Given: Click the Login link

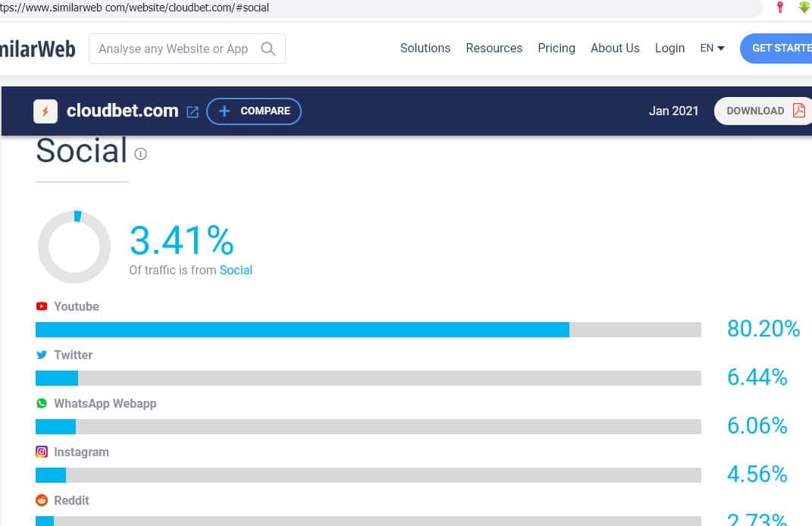Looking at the screenshot, I should [x=669, y=49].
